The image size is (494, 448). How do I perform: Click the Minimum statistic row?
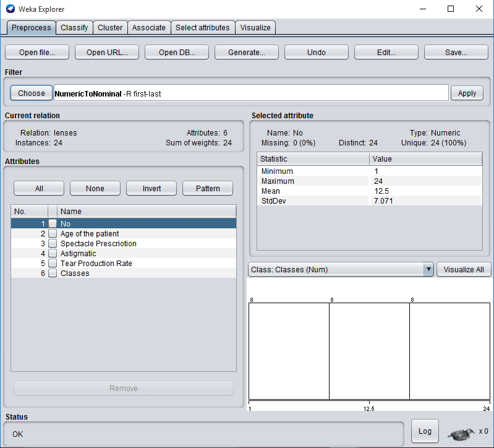tap(370, 171)
